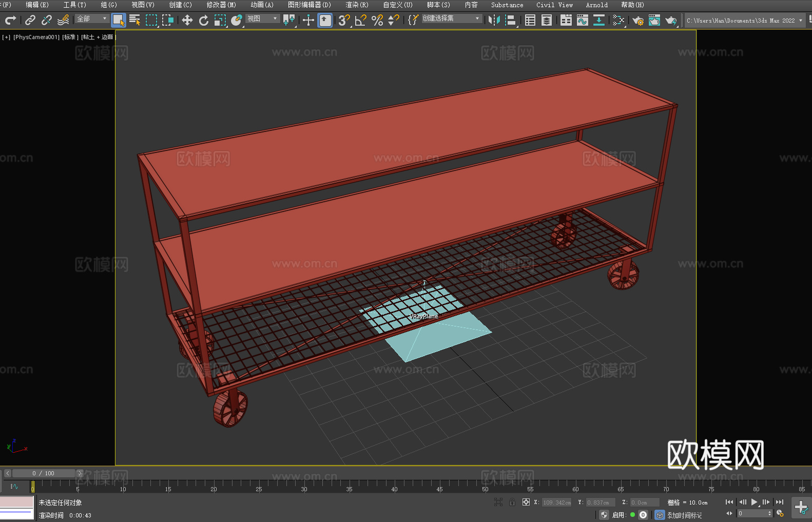Click the Redo arrow icon

click(10, 20)
